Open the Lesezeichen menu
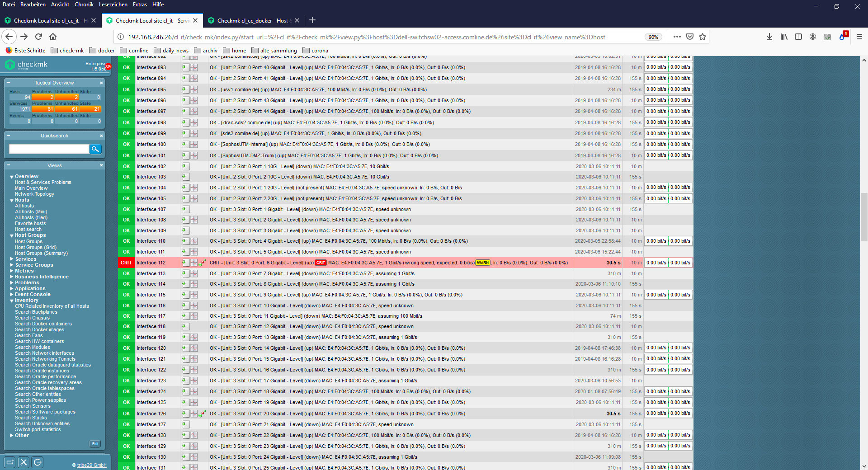 pos(113,5)
